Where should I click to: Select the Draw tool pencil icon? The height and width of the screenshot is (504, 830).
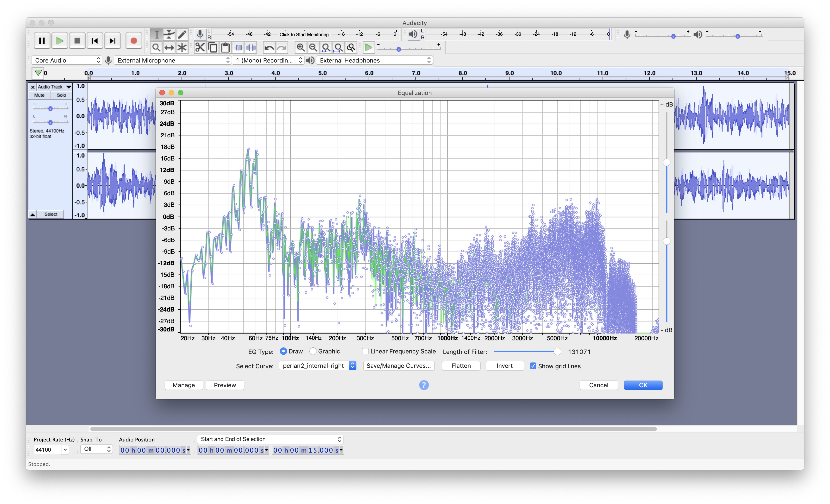click(x=182, y=34)
